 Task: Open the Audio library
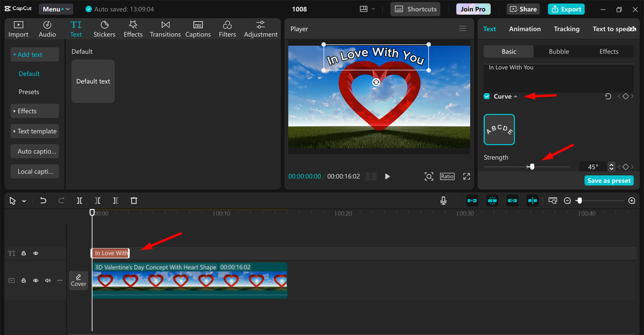(x=47, y=29)
